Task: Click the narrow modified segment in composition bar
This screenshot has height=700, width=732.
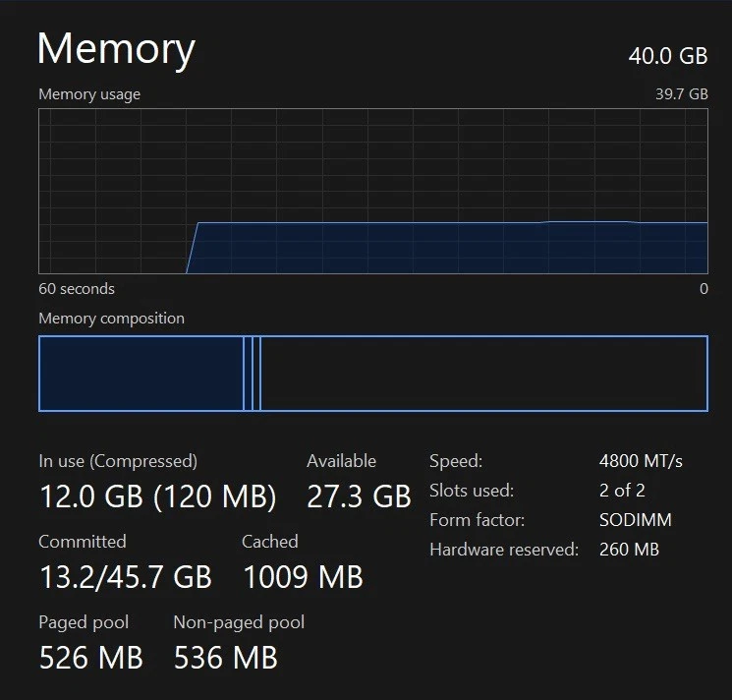Action: coord(248,374)
